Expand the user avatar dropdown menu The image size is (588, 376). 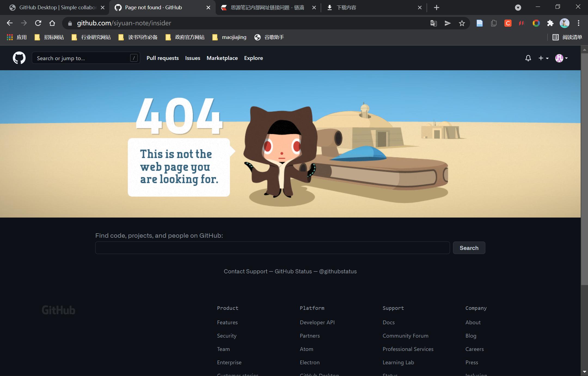[561, 58]
